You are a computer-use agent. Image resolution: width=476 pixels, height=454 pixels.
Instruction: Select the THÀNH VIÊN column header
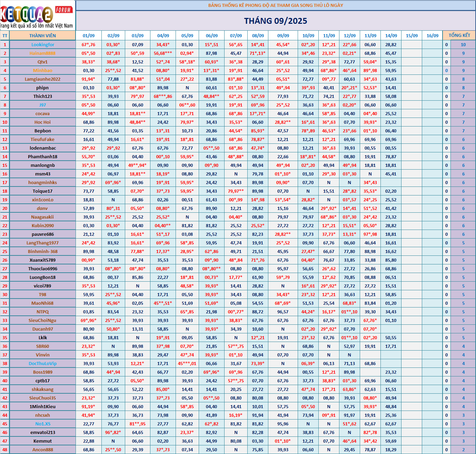point(42,36)
